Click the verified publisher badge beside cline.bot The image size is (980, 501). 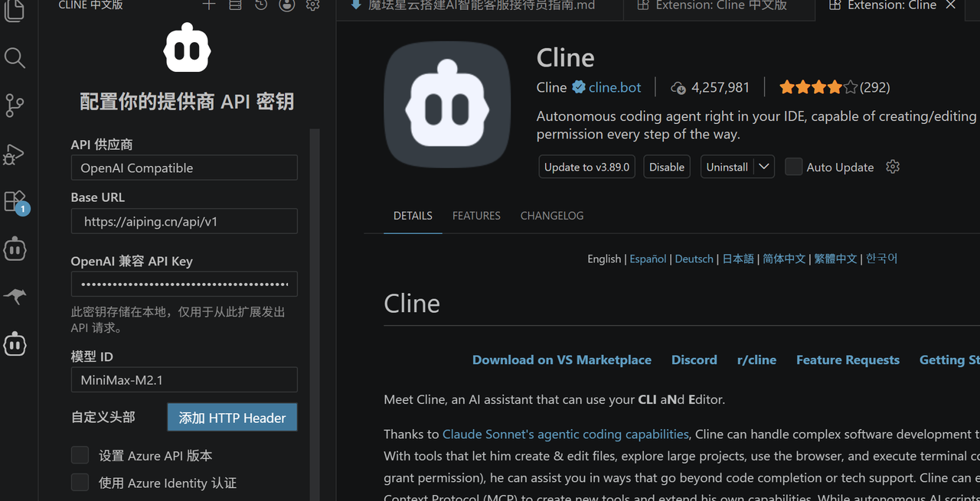[x=579, y=87]
